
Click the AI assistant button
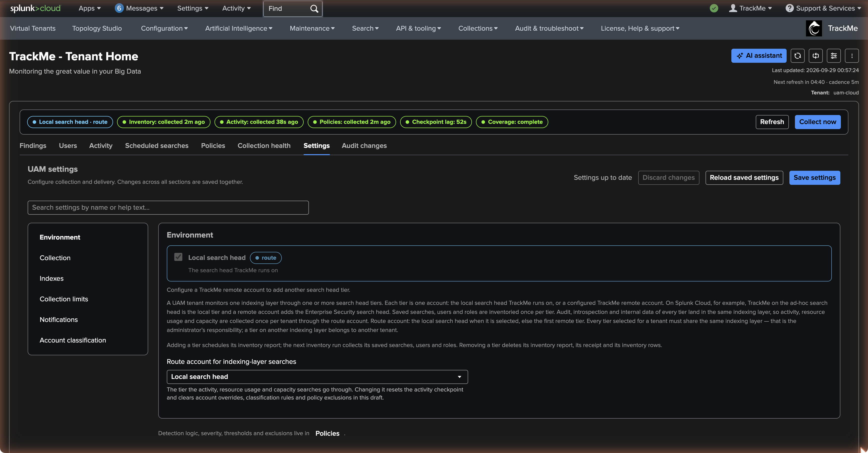[759, 55]
